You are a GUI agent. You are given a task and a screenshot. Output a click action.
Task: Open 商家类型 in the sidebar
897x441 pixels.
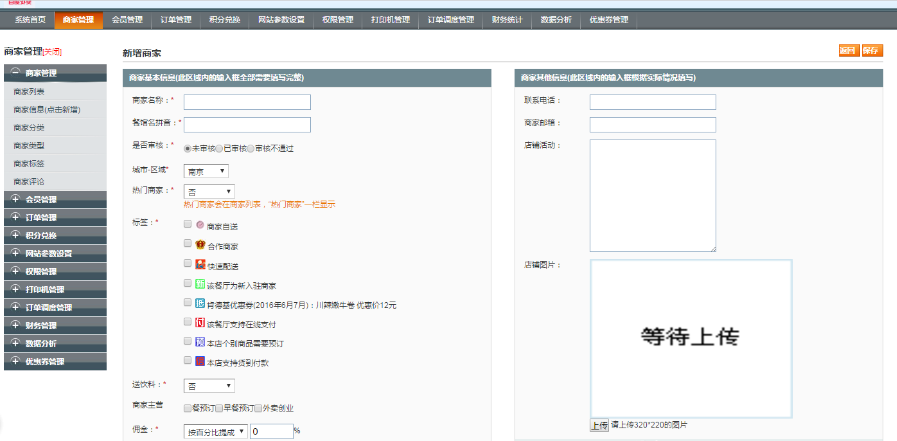point(29,145)
